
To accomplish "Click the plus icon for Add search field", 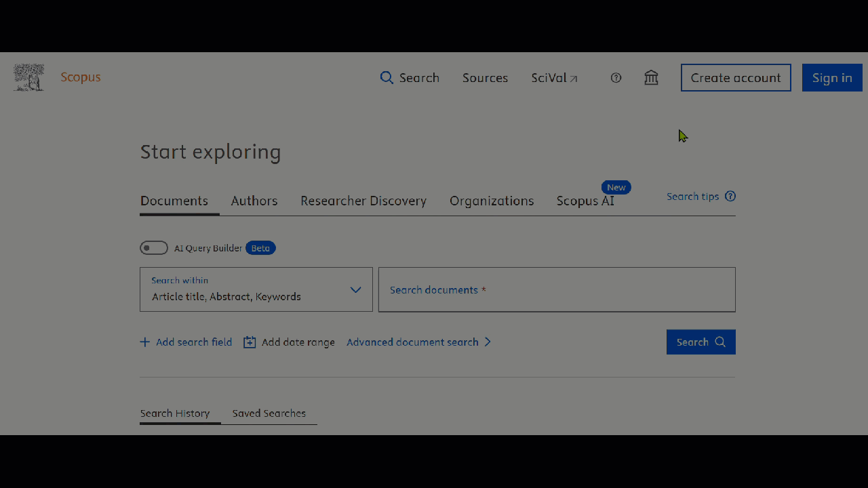I will tap(145, 342).
